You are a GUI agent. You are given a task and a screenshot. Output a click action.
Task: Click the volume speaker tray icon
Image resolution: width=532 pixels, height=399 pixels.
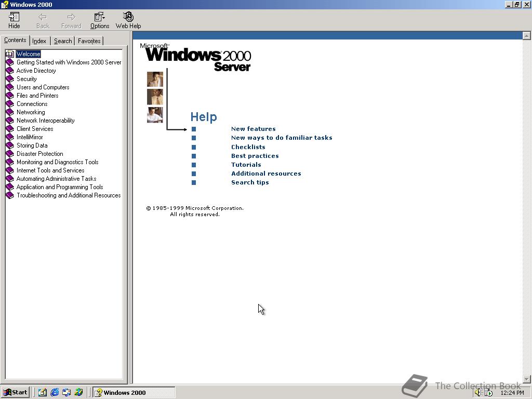click(478, 393)
